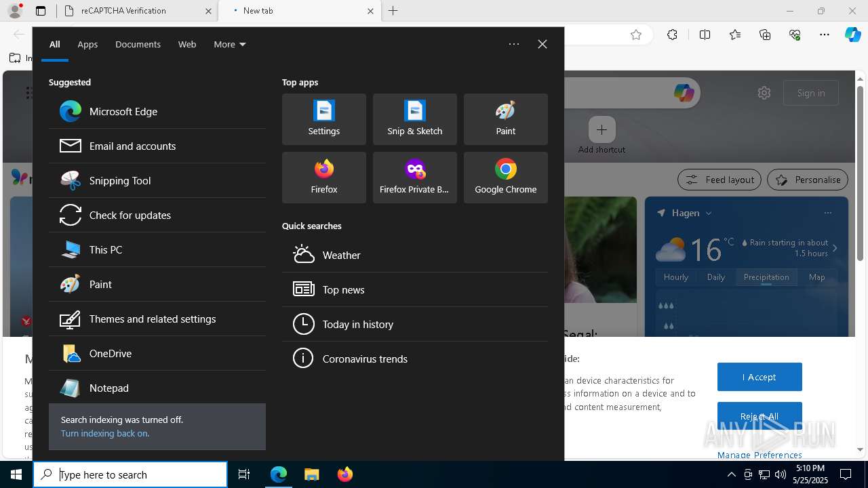Screen dimensions: 868x488
Task: Select the All search tab
Action: 55,44
